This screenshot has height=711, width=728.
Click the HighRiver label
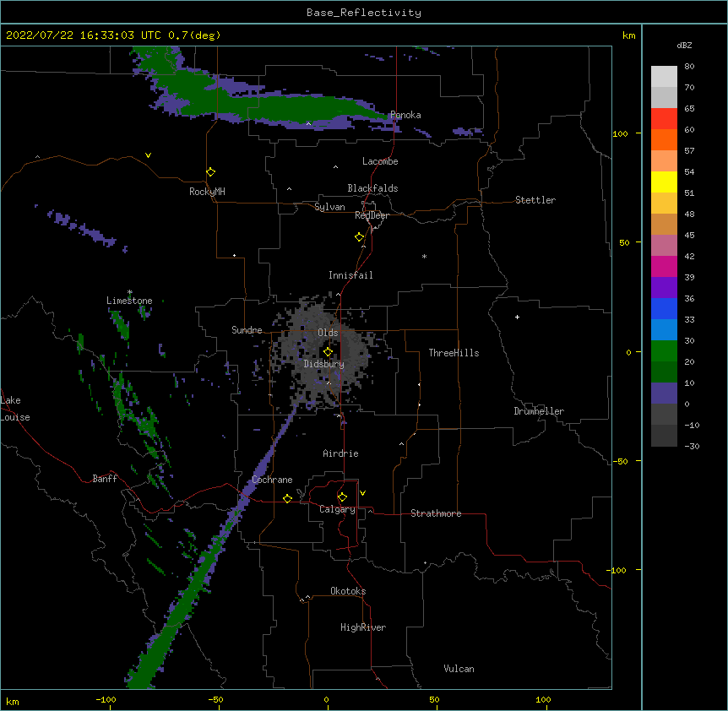[x=363, y=627]
